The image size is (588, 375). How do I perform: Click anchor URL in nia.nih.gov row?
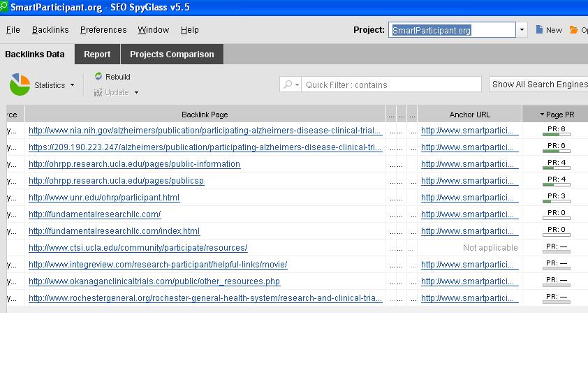click(468, 131)
